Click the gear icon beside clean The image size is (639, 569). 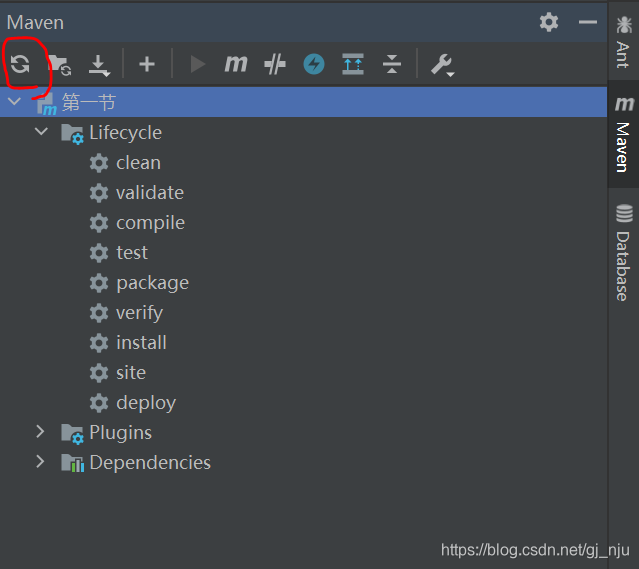click(99, 163)
